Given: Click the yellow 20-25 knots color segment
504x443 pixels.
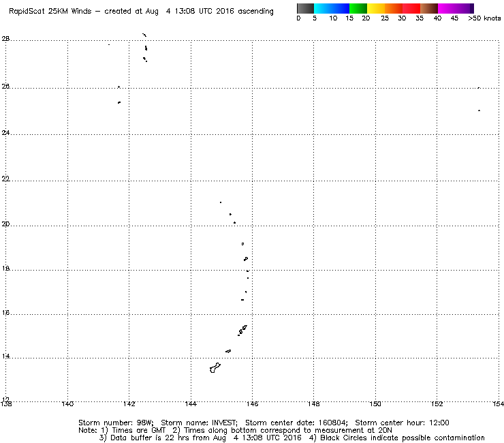Looking at the screenshot, I should tap(376, 8).
